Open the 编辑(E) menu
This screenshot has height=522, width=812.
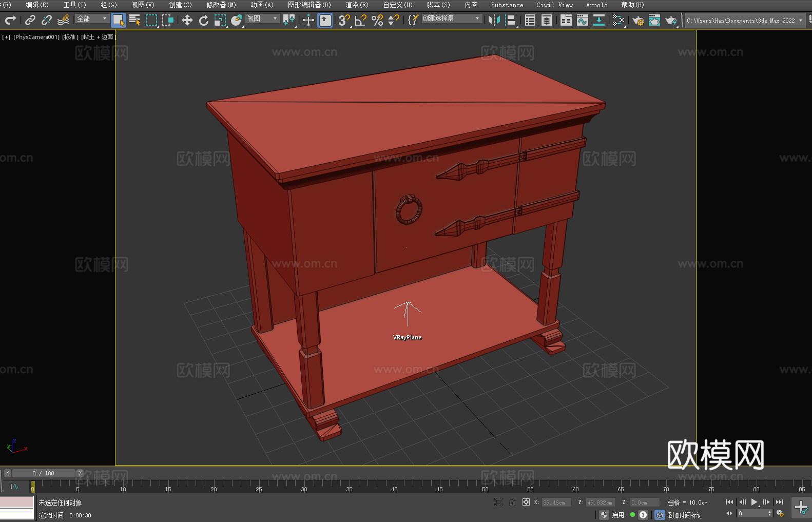click(x=37, y=5)
